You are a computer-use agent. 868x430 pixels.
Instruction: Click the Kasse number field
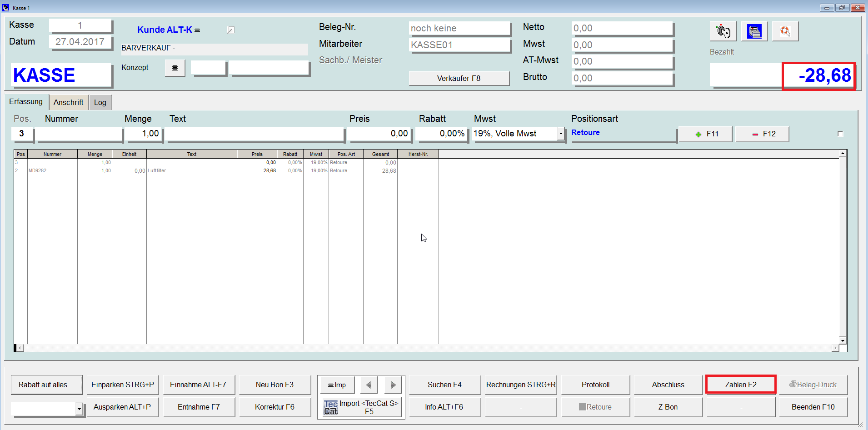pos(80,25)
